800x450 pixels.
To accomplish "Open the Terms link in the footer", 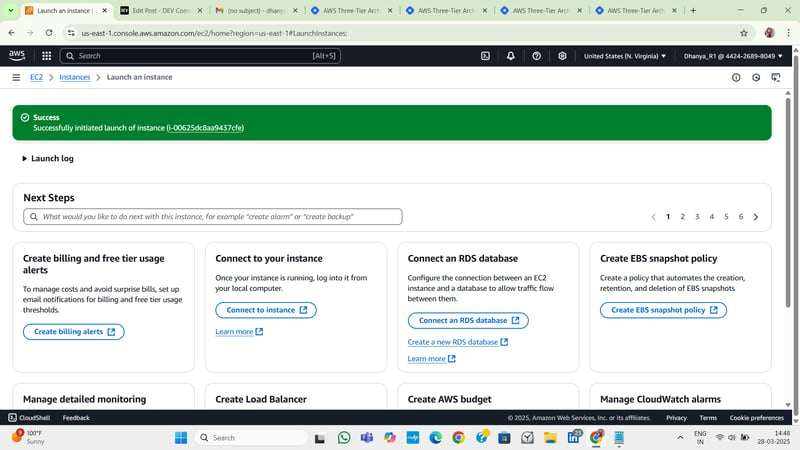I will click(x=708, y=418).
